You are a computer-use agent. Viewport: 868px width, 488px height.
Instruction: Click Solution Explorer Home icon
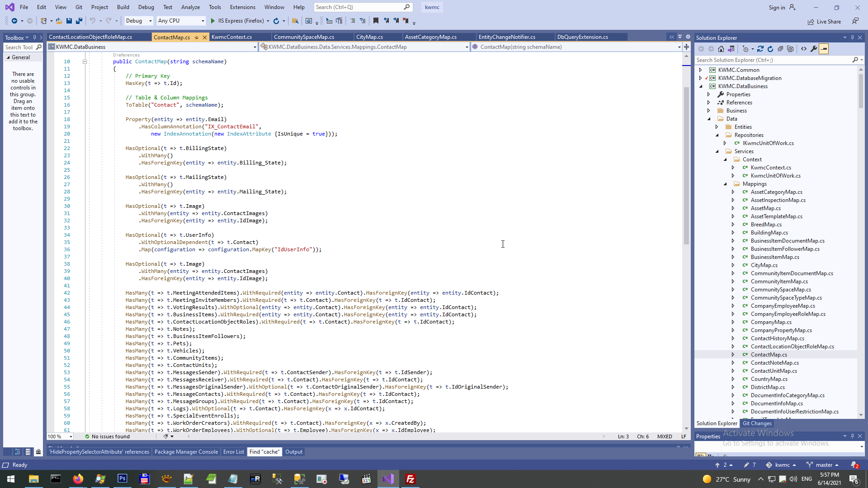coord(721,49)
